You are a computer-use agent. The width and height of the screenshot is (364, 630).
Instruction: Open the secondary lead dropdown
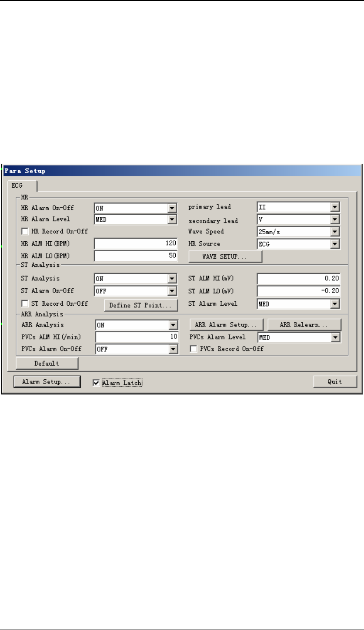pyautogui.click(x=298, y=219)
